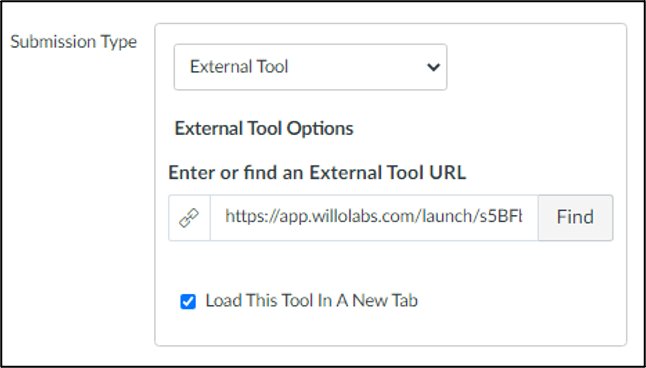The height and width of the screenshot is (368, 646).
Task: Click the dropdown chevron arrow icon
Action: point(433,67)
